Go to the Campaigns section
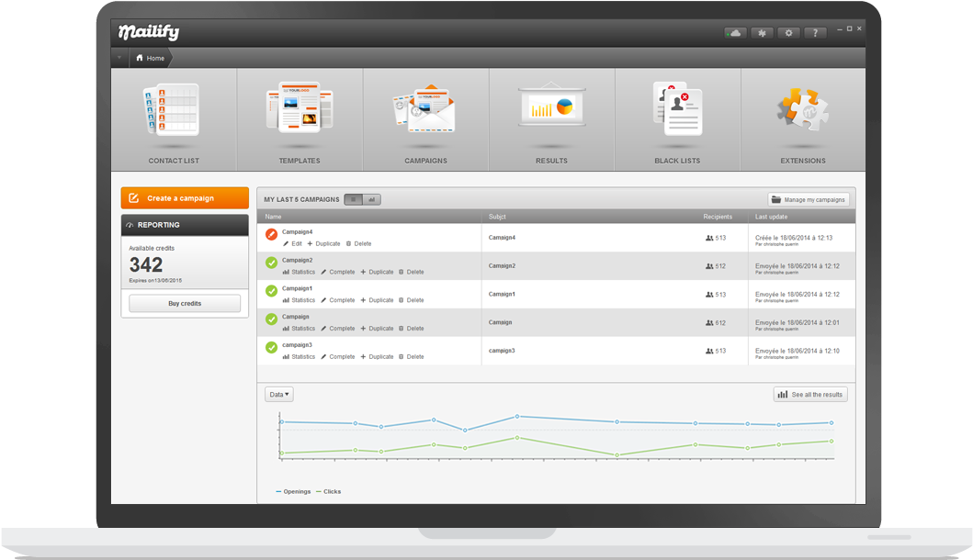Screen dimensions: 973x560 coord(425,119)
